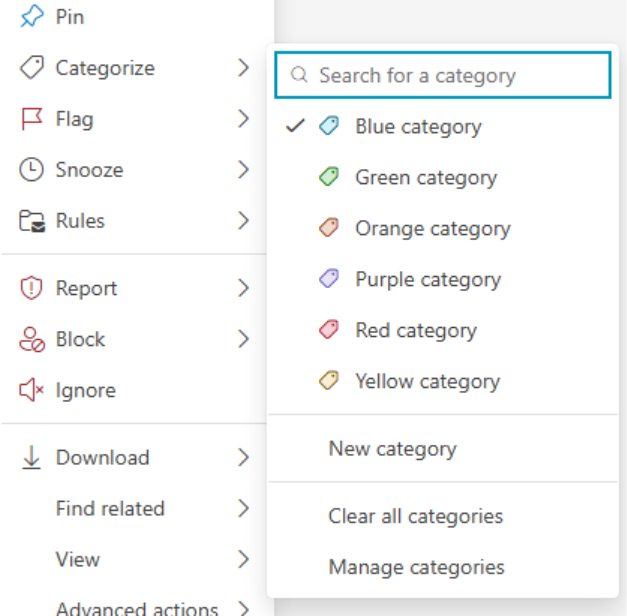The height and width of the screenshot is (616, 627).
Task: Open Manage categories
Action: pyautogui.click(x=443, y=567)
